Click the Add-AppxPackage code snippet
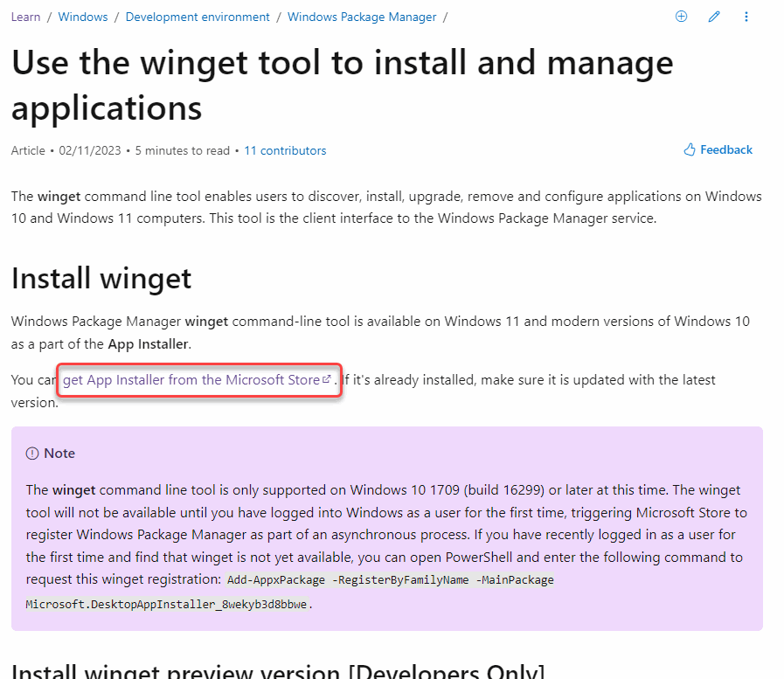This screenshot has width=784, height=679. point(390,580)
